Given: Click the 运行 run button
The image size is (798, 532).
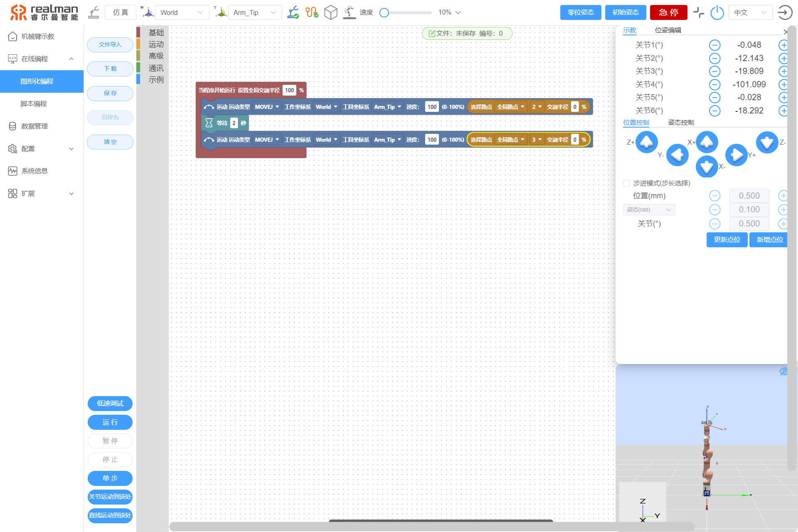Looking at the screenshot, I should (110, 422).
